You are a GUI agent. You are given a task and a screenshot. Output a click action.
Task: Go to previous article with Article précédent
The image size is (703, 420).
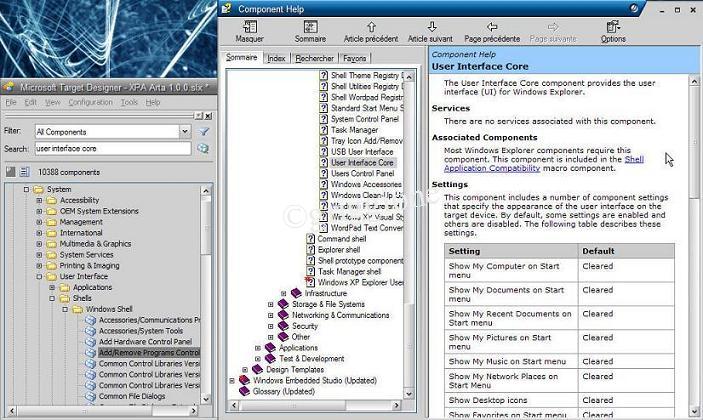tap(371, 32)
